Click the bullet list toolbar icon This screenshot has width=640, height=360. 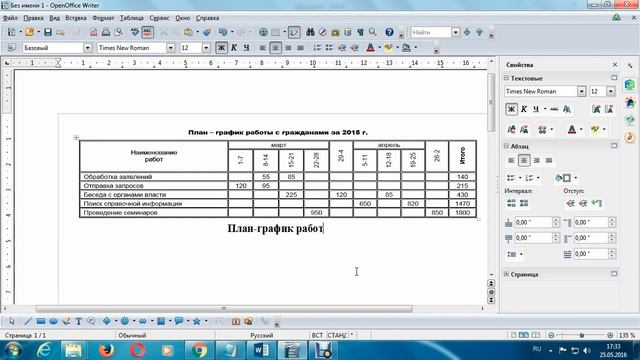pos(329,48)
